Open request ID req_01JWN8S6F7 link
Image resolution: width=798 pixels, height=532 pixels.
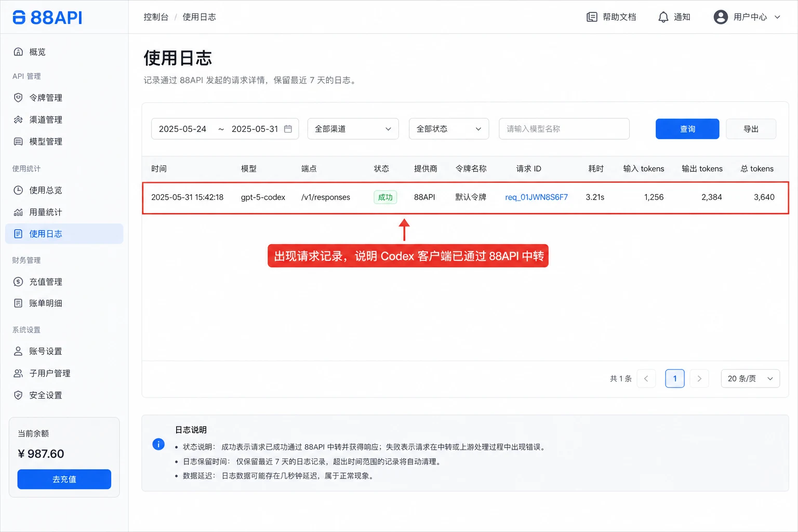click(536, 197)
